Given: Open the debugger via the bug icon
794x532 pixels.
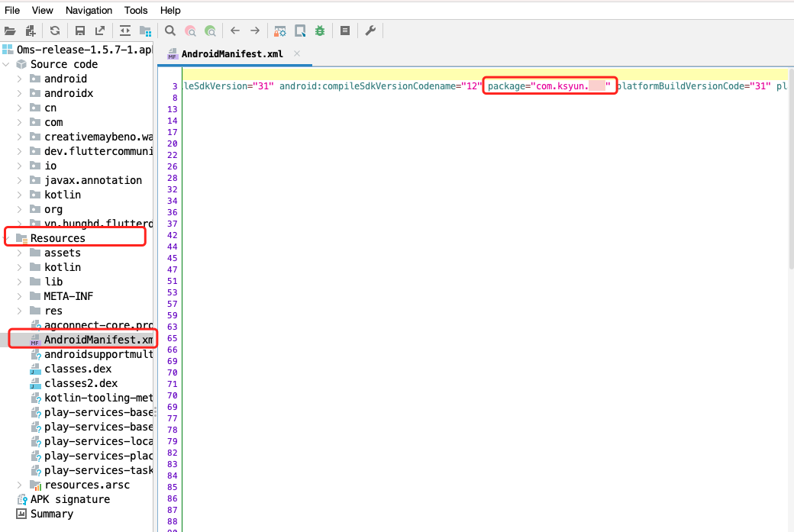Looking at the screenshot, I should (320, 31).
